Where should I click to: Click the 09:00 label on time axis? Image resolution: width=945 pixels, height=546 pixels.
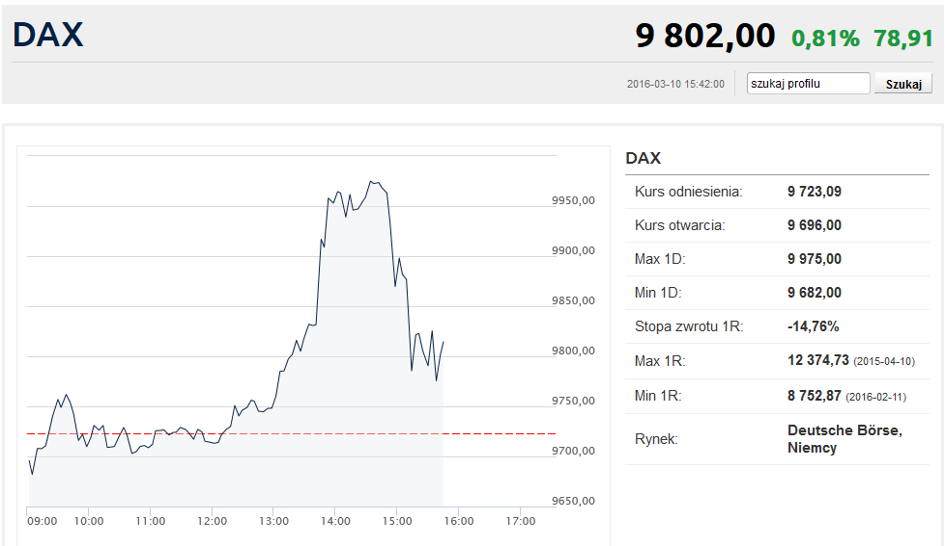42,521
